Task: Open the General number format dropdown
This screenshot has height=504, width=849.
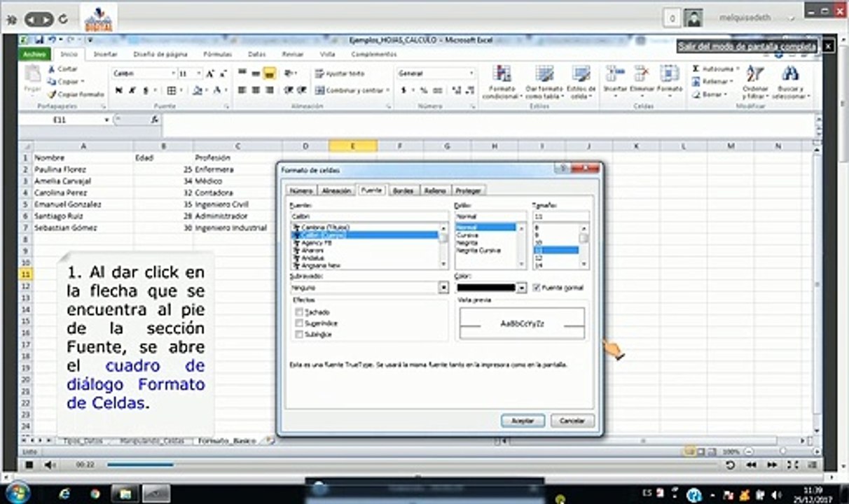Action: [x=471, y=73]
